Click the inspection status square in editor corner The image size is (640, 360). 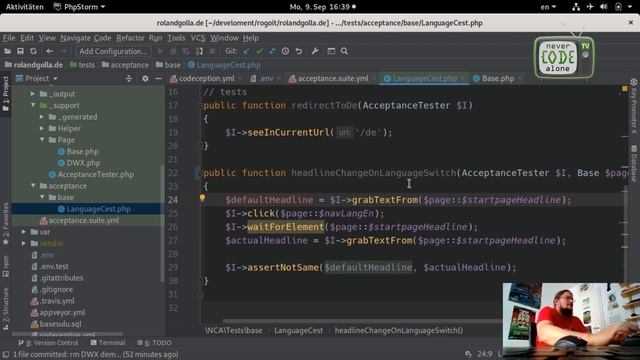click(x=624, y=89)
